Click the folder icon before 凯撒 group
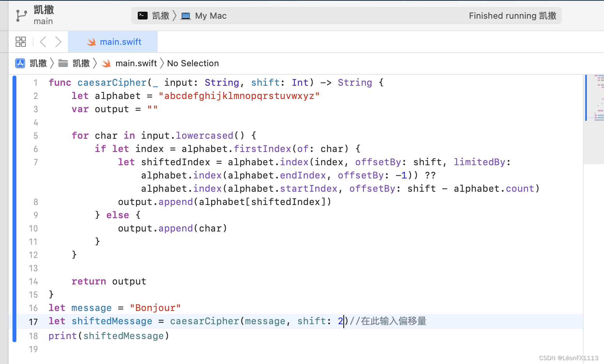 [x=63, y=63]
